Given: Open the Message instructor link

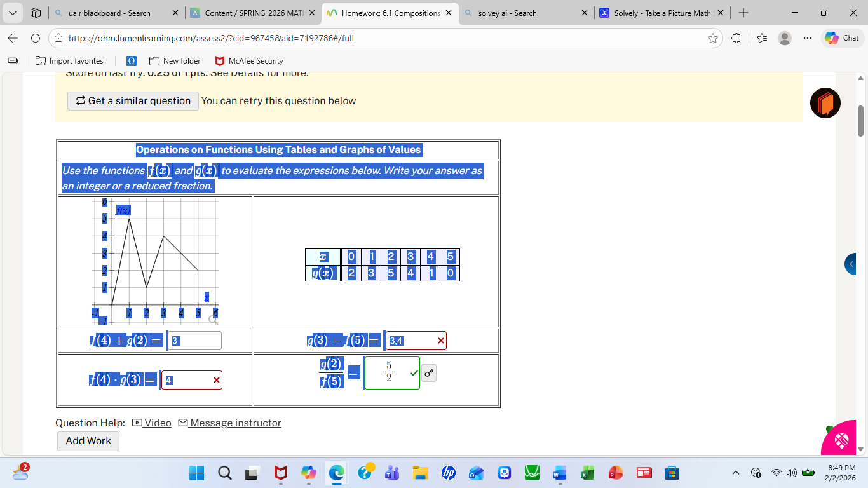Looking at the screenshot, I should tap(236, 423).
